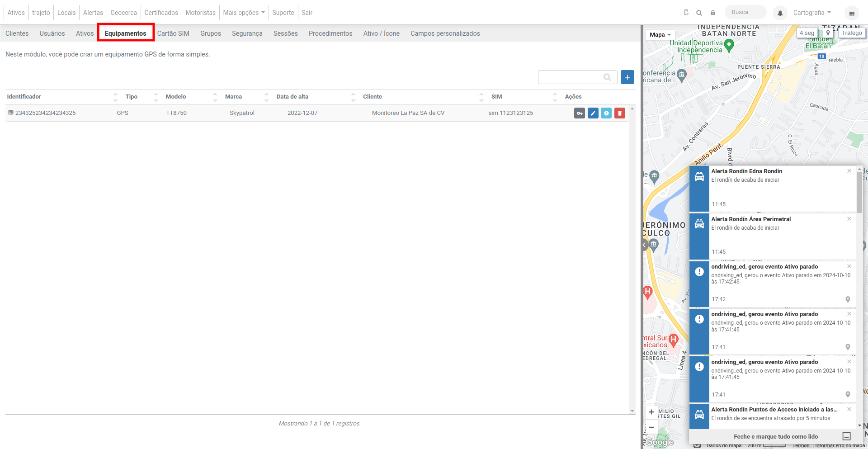The width and height of the screenshot is (868, 449).
Task: Click the sim 1123123125 cell
Action: (511, 113)
